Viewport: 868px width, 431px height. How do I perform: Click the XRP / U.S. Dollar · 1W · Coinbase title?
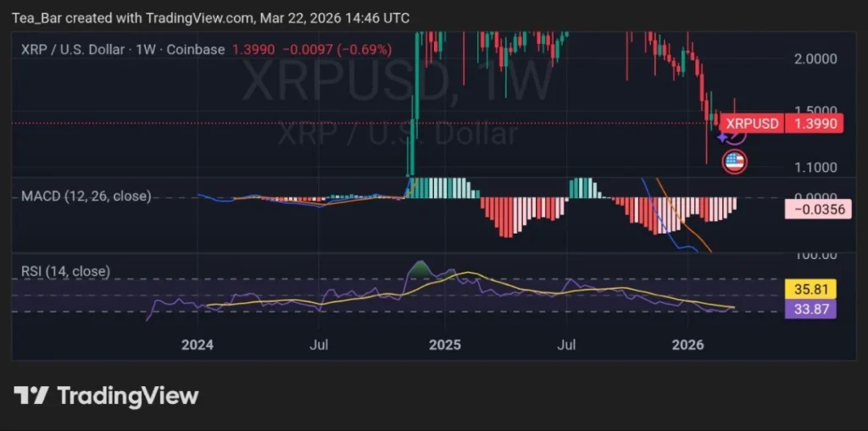point(123,49)
